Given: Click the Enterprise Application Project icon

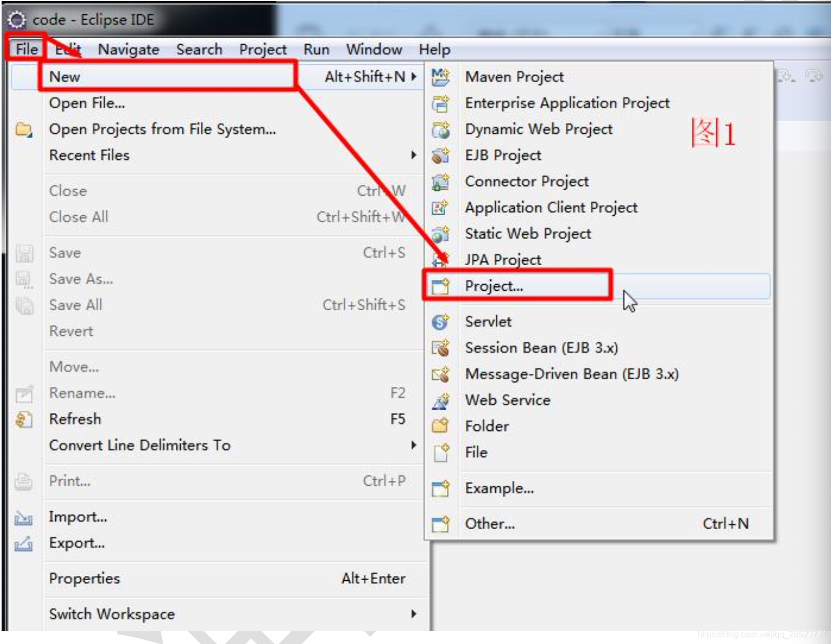Looking at the screenshot, I should tap(440, 103).
